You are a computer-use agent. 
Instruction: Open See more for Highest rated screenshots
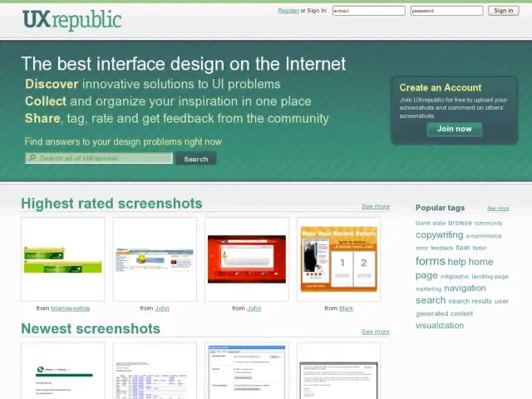pos(375,206)
